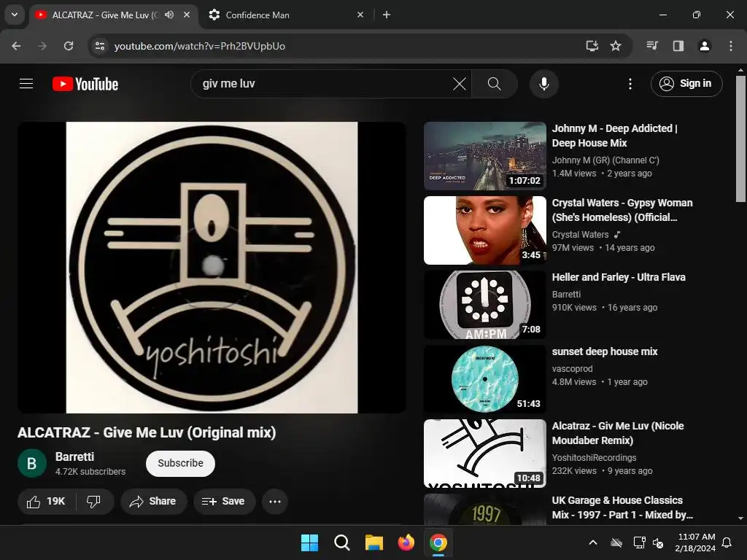
Task: Visit the YoshitoshiRecordings channel name
Action: 594,458
